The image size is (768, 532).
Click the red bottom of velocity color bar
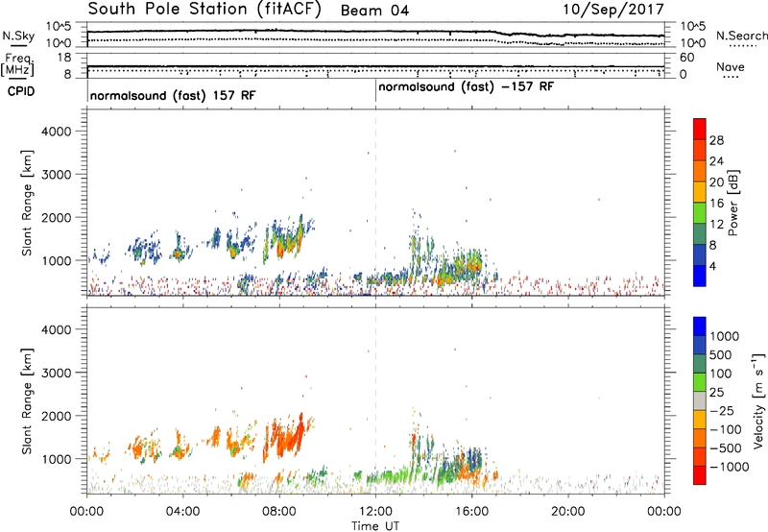click(700, 475)
